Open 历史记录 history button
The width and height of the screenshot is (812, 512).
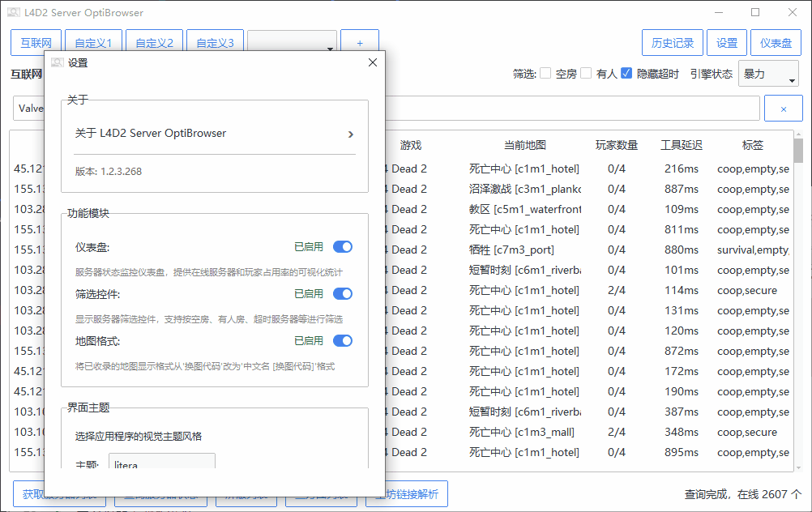pyautogui.click(x=672, y=44)
